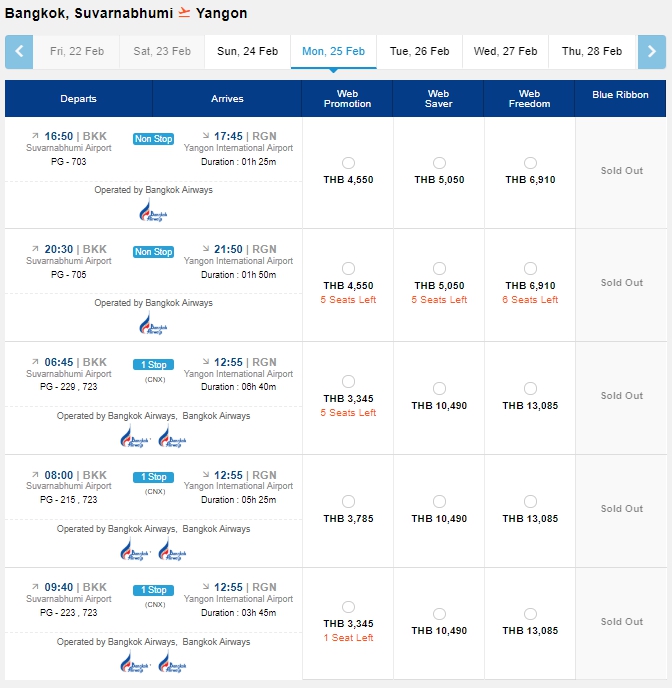Click the next dates right arrow
The image size is (672, 688).
(652, 52)
